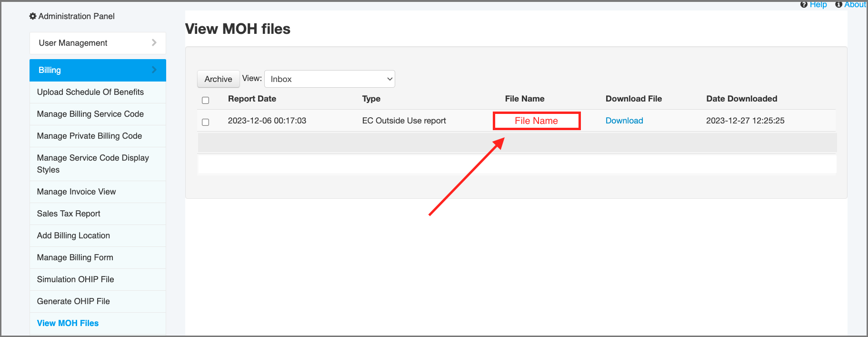
Task: Click the Help question mark icon
Action: (x=804, y=4)
